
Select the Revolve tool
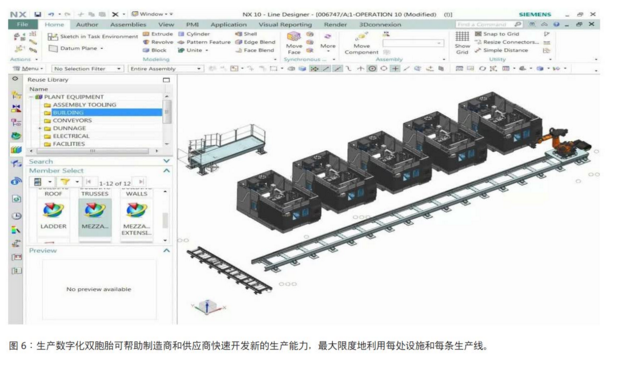pos(158,42)
